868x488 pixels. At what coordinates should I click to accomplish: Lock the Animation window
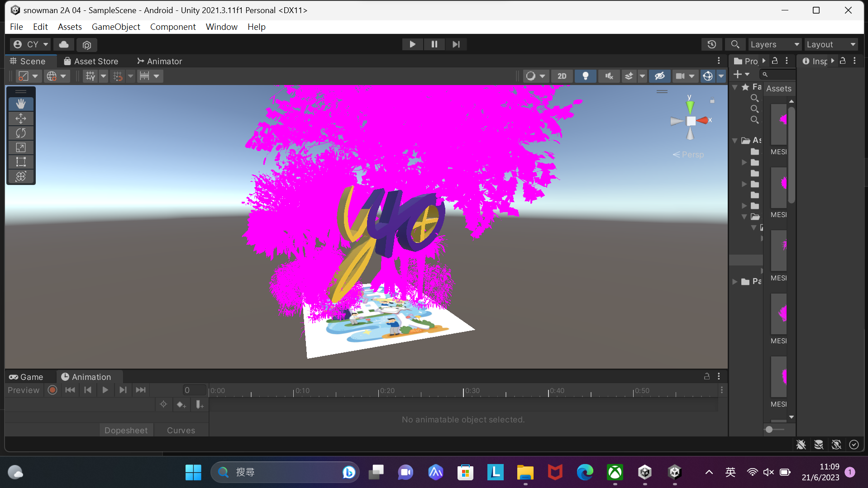tap(707, 376)
